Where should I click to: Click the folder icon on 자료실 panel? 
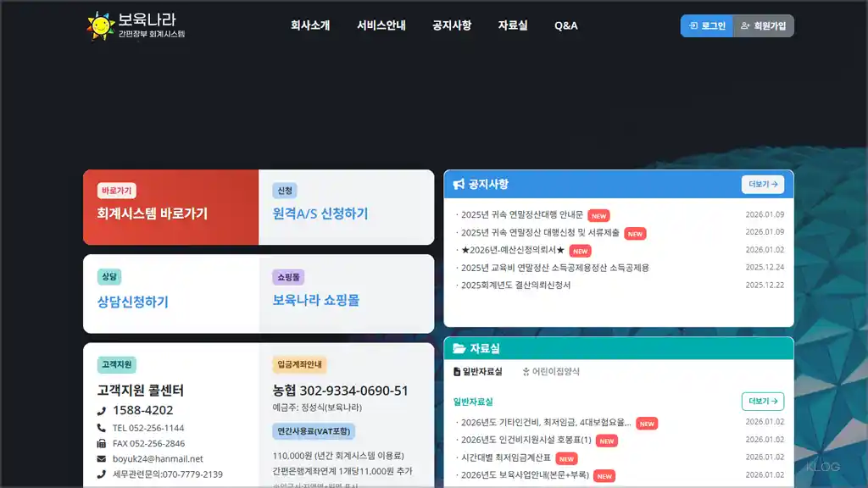pos(458,348)
